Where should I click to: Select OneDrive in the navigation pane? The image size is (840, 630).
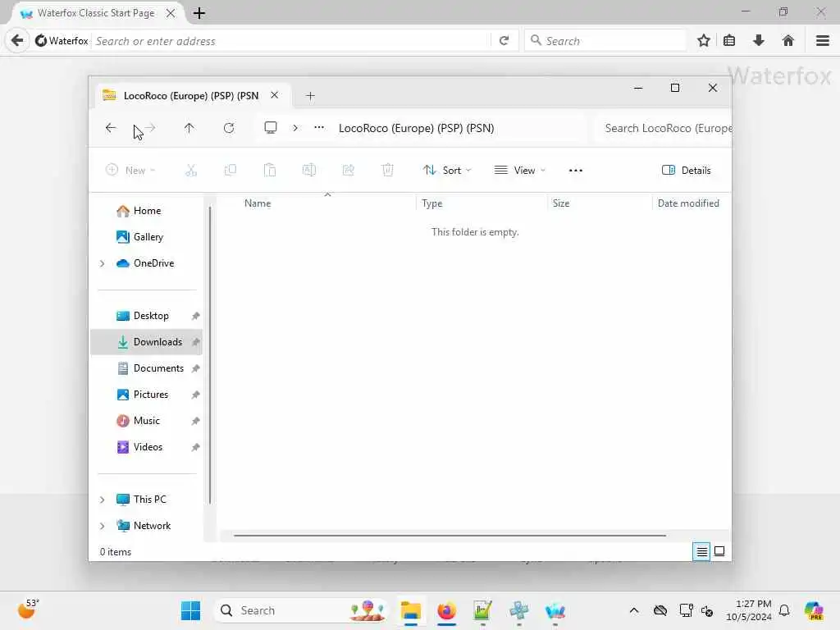153,263
